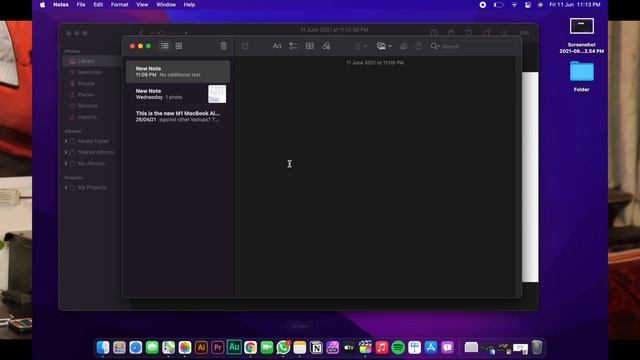Screen dimensions: 640x360
Task: Select Imports in Photos sidebar
Action: (x=87, y=117)
